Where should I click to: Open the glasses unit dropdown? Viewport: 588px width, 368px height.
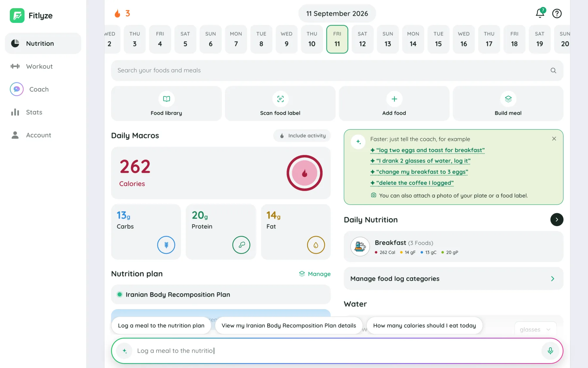535,329
